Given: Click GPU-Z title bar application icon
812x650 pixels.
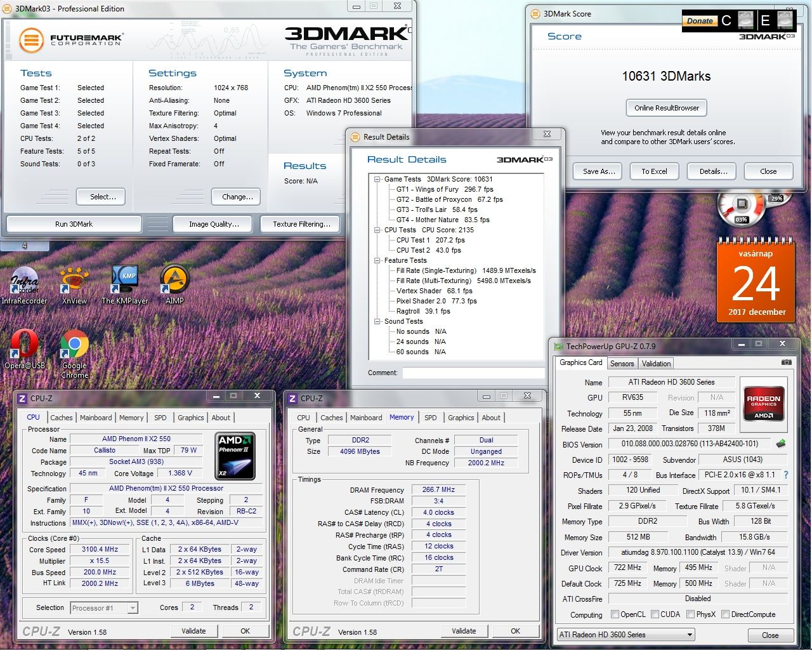Looking at the screenshot, I should coord(559,347).
